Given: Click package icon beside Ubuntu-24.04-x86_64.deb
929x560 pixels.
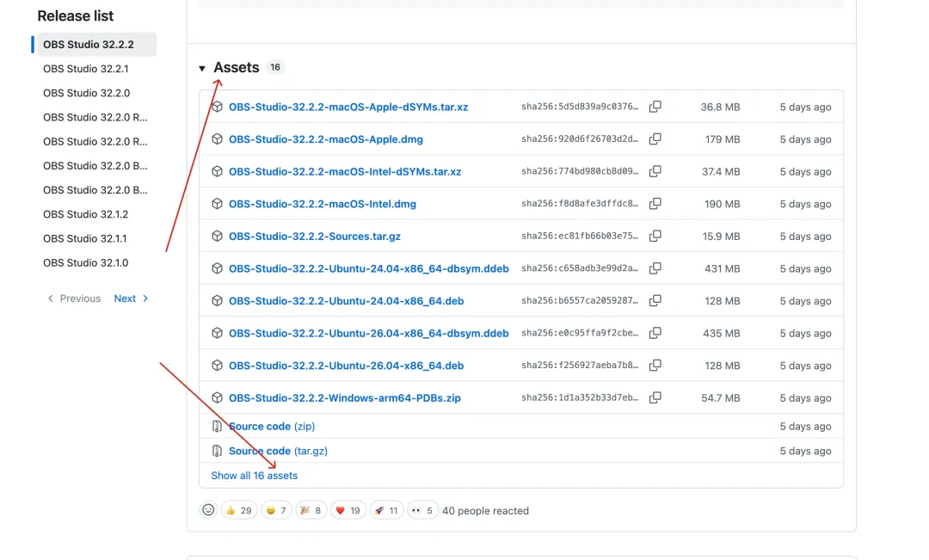Looking at the screenshot, I should [x=217, y=300].
